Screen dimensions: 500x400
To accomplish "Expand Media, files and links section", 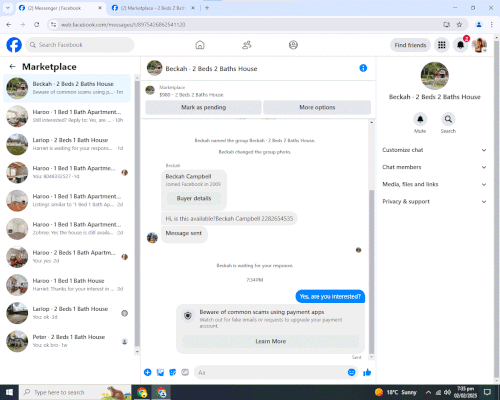I will (x=434, y=184).
